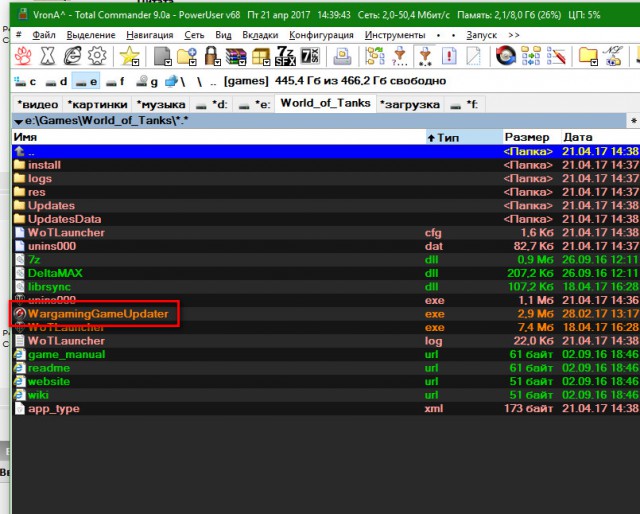Switch to drive c
The height and width of the screenshot is (514, 640).
(x=25, y=82)
